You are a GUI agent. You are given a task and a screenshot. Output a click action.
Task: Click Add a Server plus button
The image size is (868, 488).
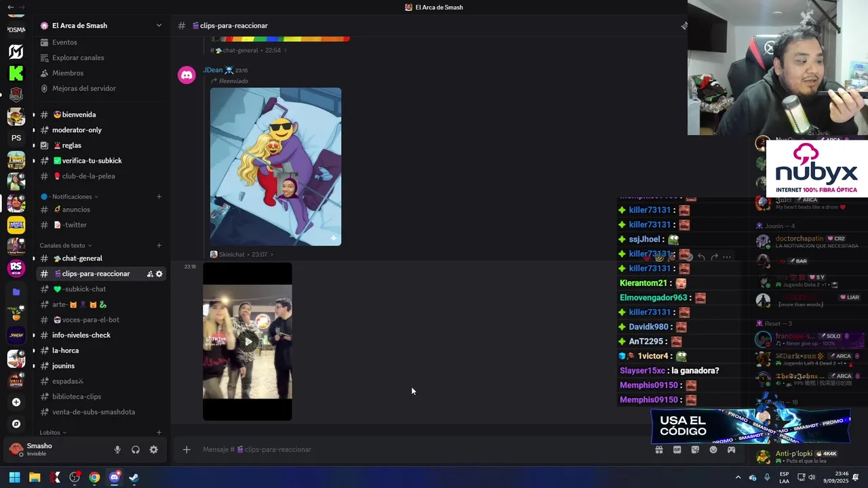[16, 402]
